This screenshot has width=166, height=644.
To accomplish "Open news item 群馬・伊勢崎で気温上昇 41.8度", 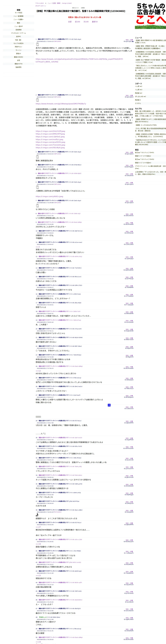I will tap(151, 47).
